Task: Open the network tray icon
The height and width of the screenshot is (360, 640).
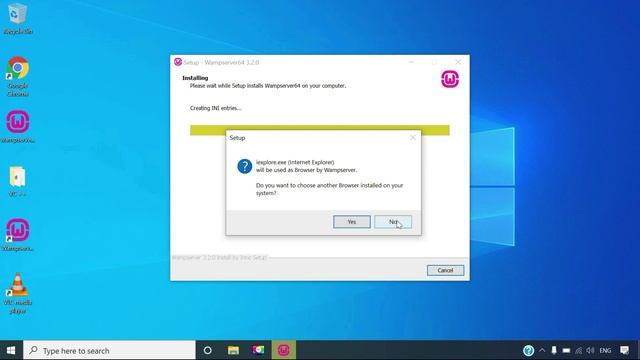Action: click(x=578, y=350)
